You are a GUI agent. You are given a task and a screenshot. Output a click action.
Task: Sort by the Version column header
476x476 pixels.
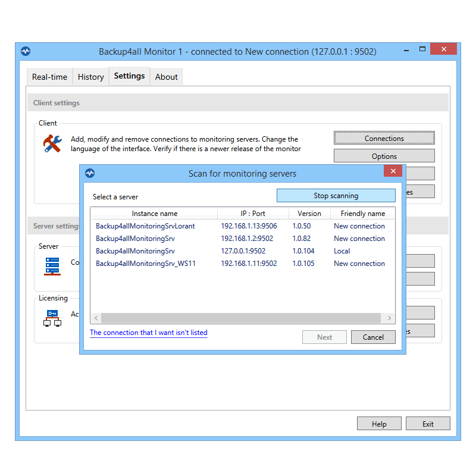point(309,214)
